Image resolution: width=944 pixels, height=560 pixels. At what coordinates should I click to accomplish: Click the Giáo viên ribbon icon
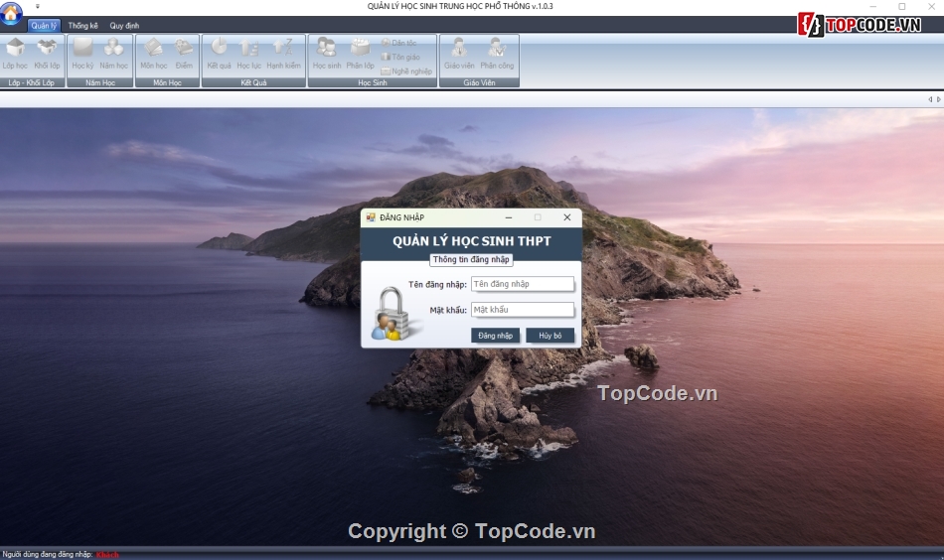459,53
